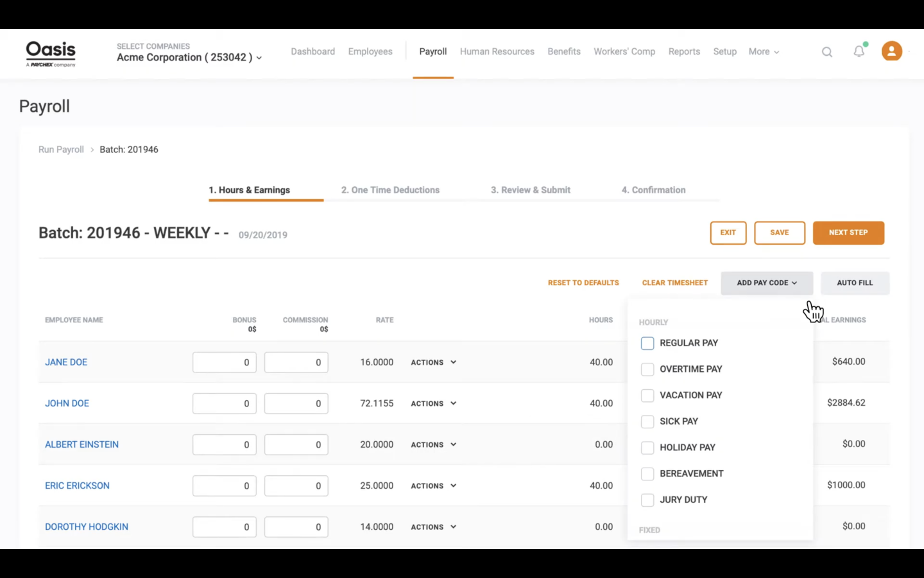
Task: Open the user profile avatar
Action: pyautogui.click(x=891, y=51)
